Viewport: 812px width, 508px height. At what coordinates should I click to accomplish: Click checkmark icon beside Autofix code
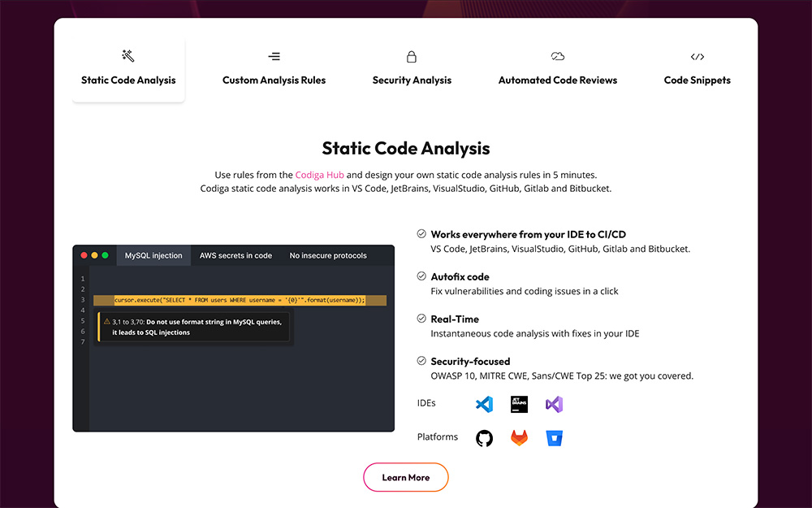click(421, 276)
